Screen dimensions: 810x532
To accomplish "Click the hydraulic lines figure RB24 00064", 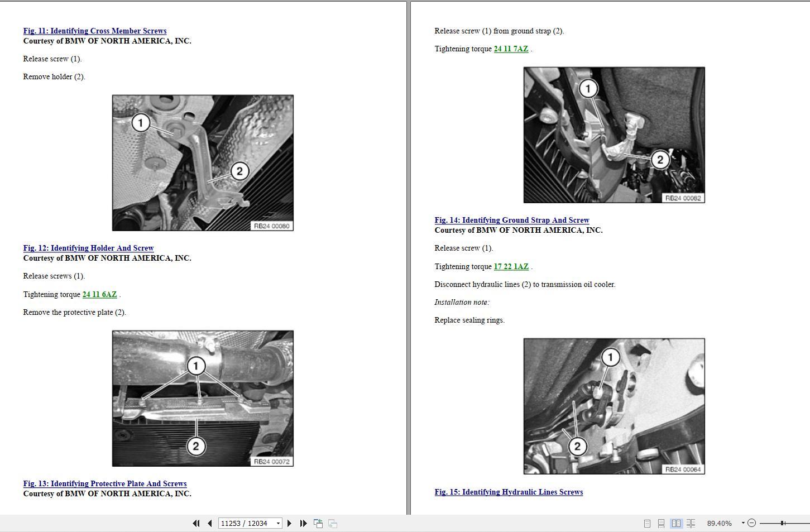I will (x=614, y=406).
